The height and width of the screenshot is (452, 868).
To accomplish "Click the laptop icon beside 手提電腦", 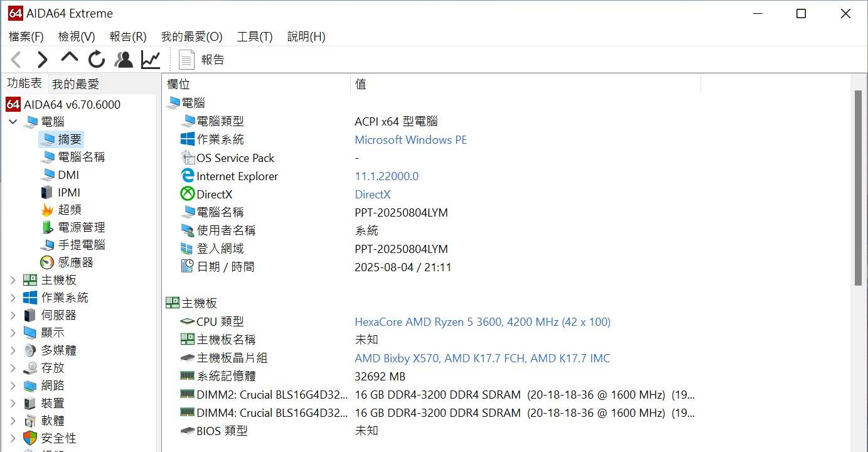I will 47,245.
